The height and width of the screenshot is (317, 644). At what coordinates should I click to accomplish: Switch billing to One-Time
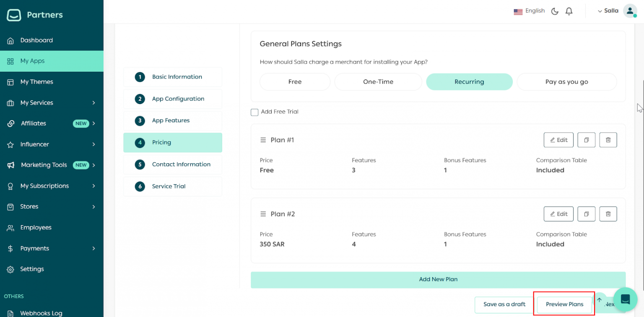pos(378,81)
